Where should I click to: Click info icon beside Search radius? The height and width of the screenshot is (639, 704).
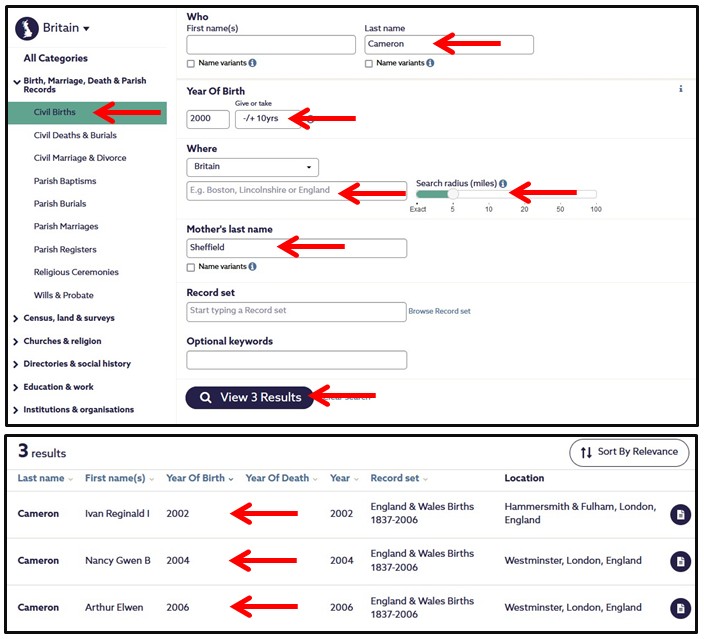coord(503,184)
